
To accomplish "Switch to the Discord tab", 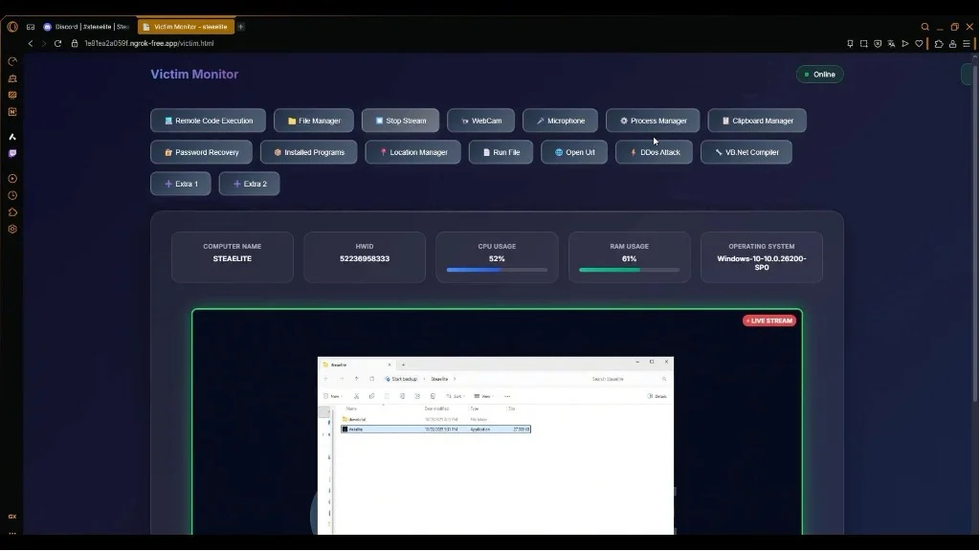I will [x=85, y=27].
